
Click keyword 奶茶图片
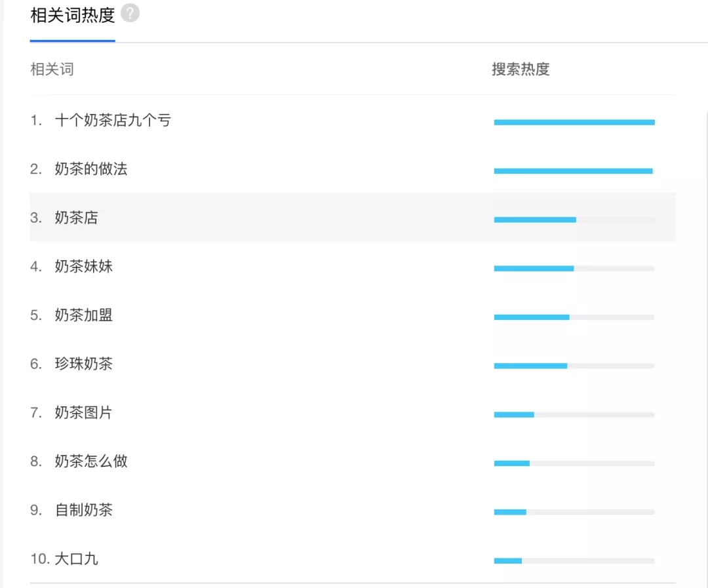(x=84, y=413)
